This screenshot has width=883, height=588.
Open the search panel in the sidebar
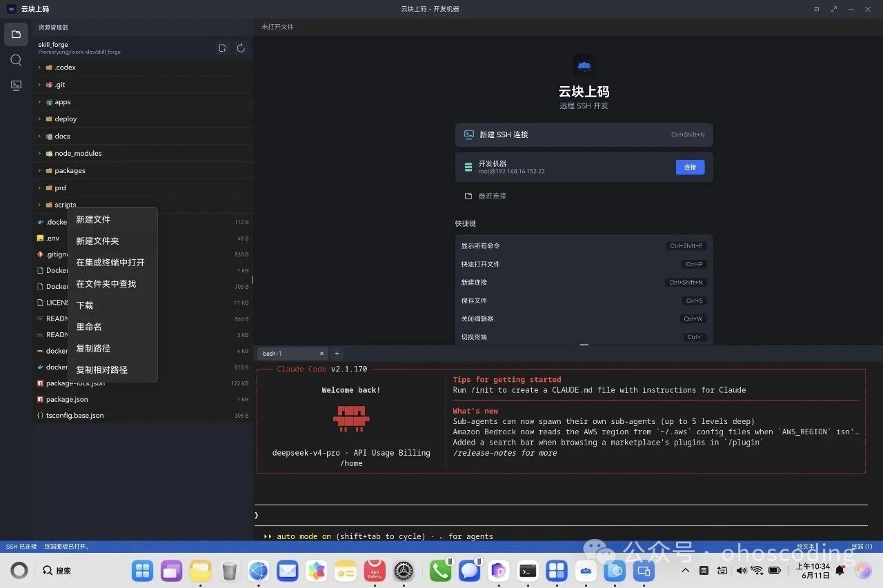coord(16,60)
